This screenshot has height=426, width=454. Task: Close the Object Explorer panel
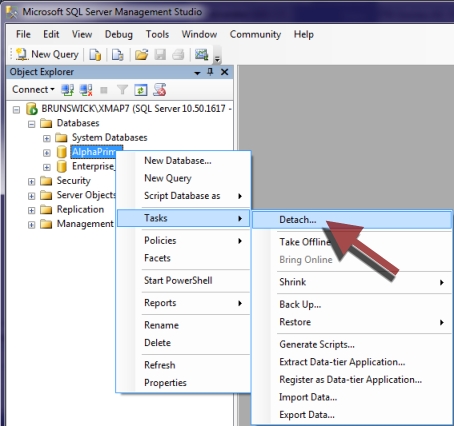coord(225,72)
